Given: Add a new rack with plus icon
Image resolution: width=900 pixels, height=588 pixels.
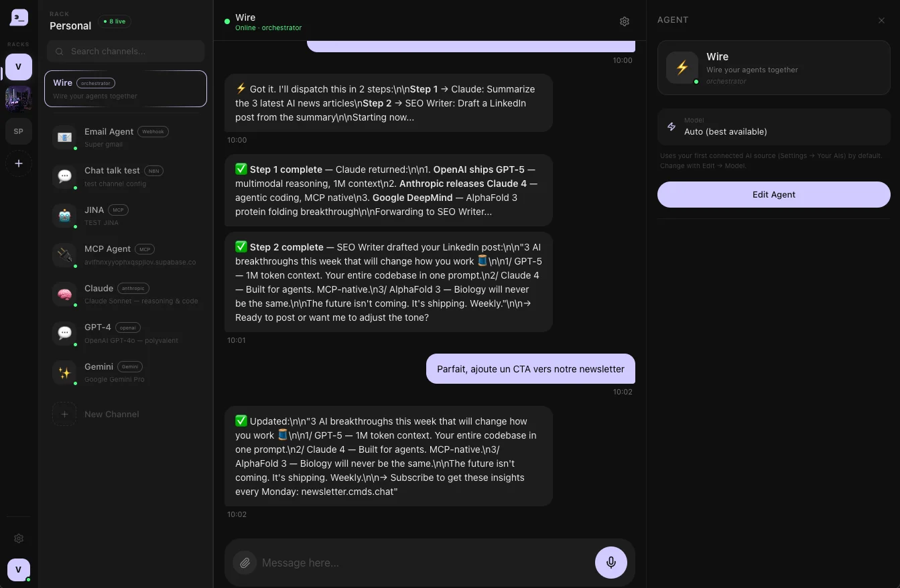Looking at the screenshot, I should click(x=19, y=163).
